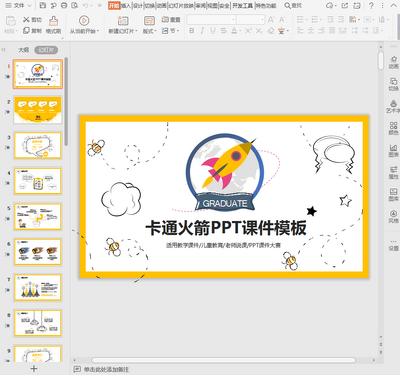Open the font name combo box
This screenshot has width=400, height=375.
coord(211,20)
